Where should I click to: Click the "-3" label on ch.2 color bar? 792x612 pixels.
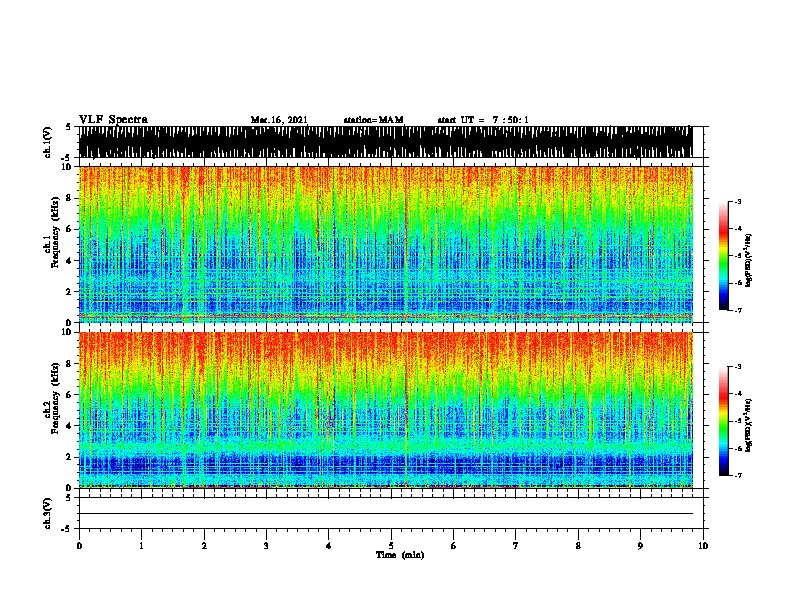point(737,367)
